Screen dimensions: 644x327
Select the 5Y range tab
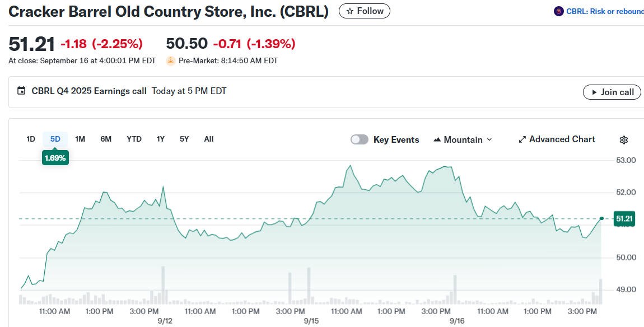click(184, 139)
